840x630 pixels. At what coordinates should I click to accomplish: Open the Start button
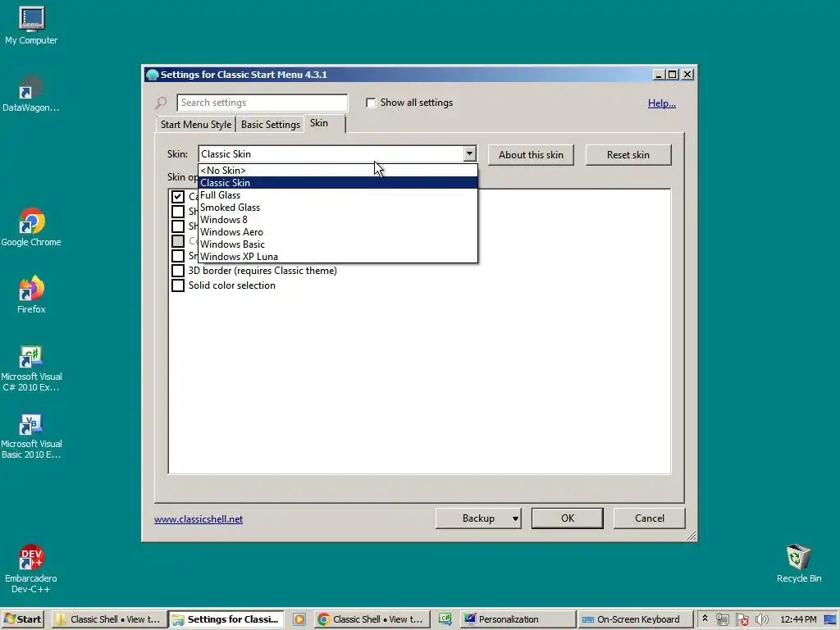click(22, 619)
